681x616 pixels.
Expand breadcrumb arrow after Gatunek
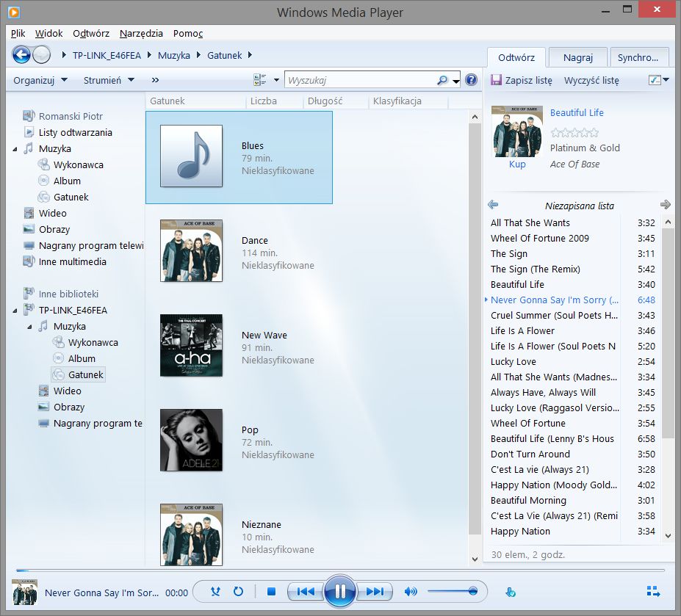point(250,55)
